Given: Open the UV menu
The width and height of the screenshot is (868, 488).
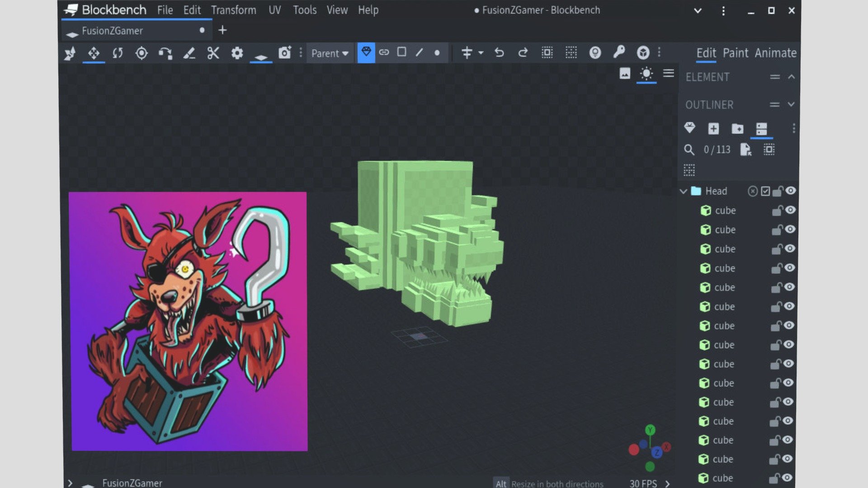Looking at the screenshot, I should [x=275, y=10].
